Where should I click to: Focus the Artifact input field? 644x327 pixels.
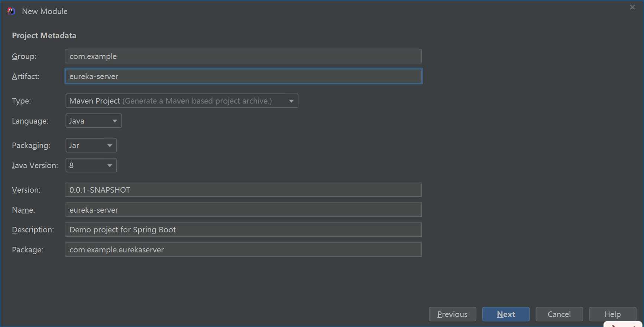pos(244,76)
